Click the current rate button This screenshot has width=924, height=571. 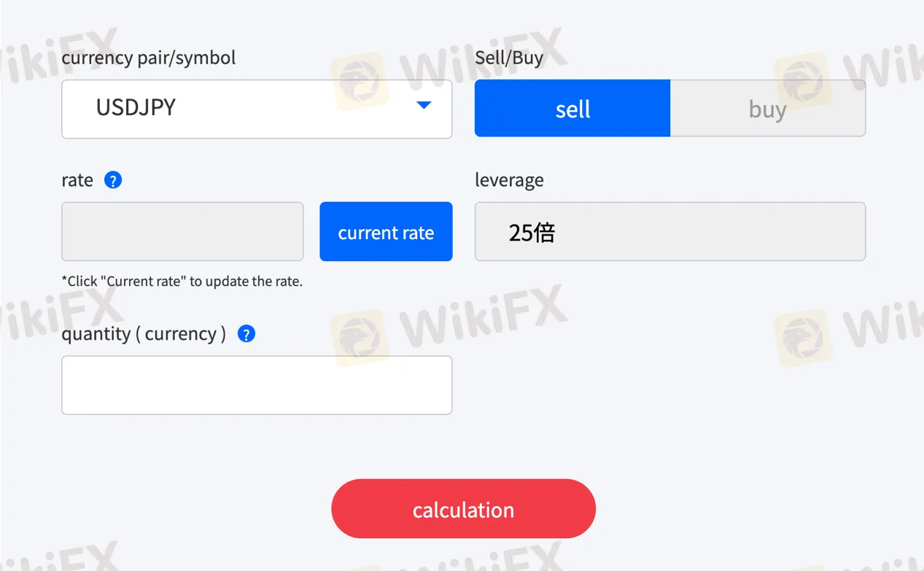386,231
